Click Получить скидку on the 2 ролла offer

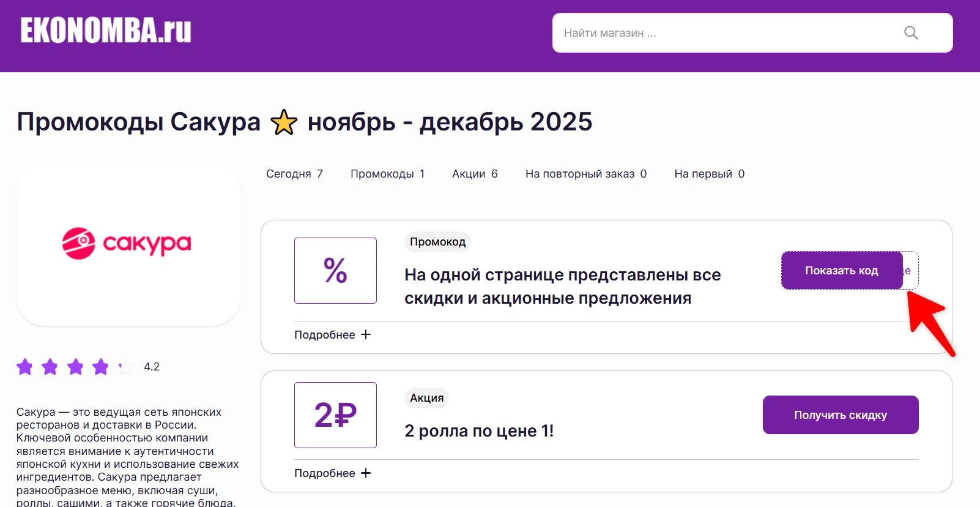(840, 415)
